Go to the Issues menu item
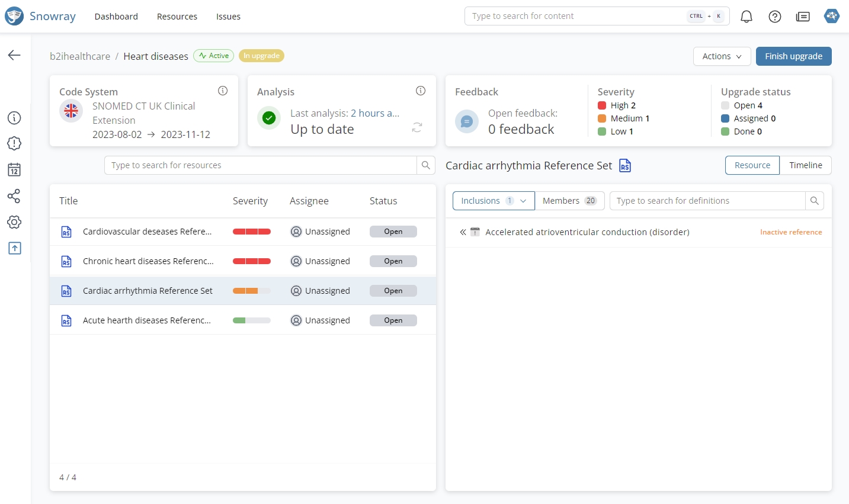The height and width of the screenshot is (504, 849). coord(228,17)
